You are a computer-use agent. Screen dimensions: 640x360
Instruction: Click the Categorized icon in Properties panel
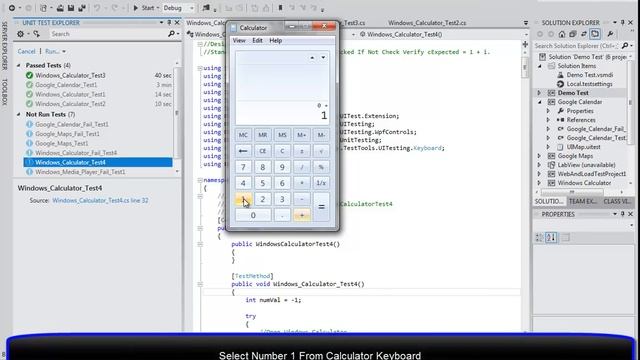pyautogui.click(x=539, y=238)
